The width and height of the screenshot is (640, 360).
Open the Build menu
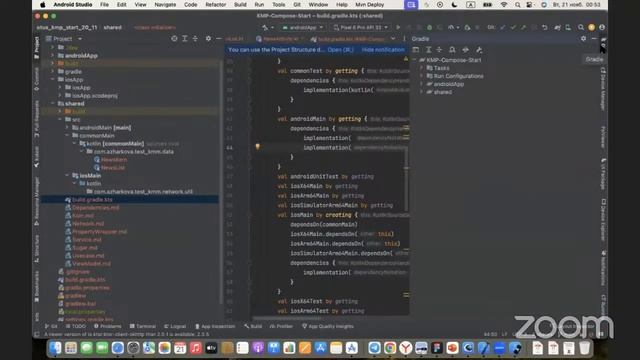(x=240, y=5)
